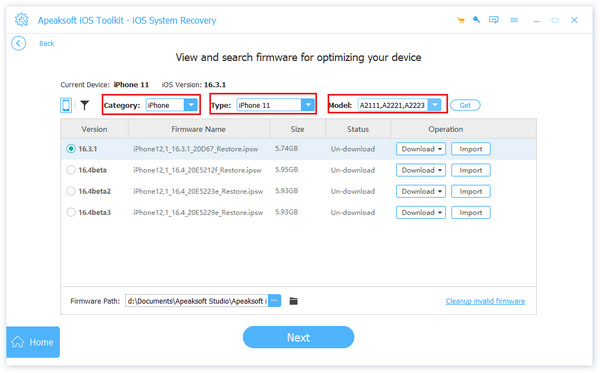This screenshot has width=600, height=373.
Task: Close the iOS Toolkit window
Action: 574,20
